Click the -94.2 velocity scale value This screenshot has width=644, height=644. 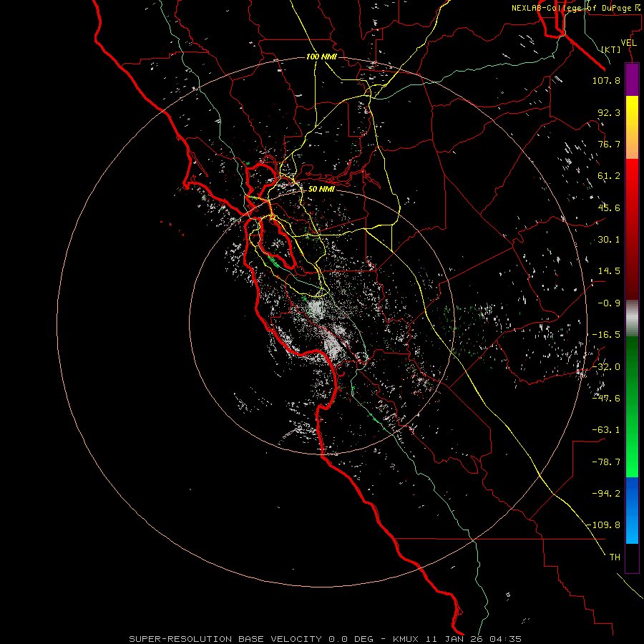(606, 494)
